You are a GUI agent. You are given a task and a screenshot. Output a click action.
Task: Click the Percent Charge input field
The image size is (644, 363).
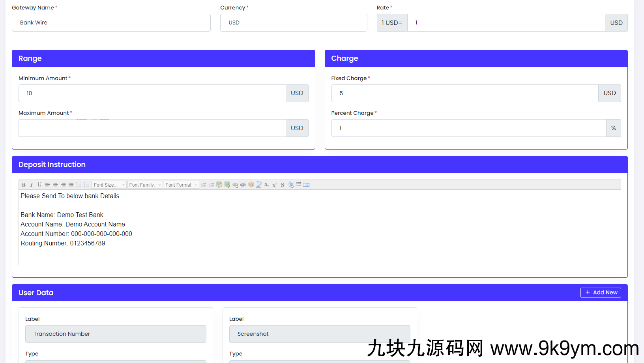click(468, 128)
